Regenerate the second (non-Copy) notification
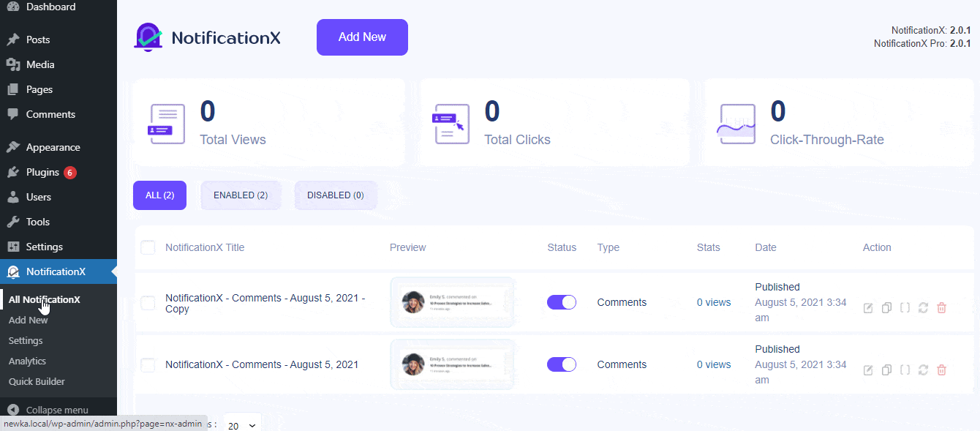This screenshot has height=431, width=980. (923, 370)
